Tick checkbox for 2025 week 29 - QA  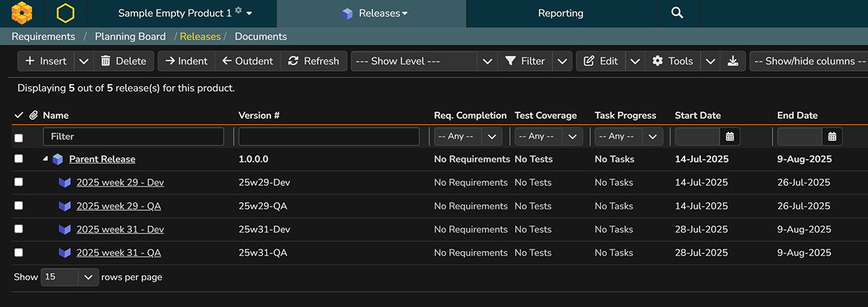[19, 206]
